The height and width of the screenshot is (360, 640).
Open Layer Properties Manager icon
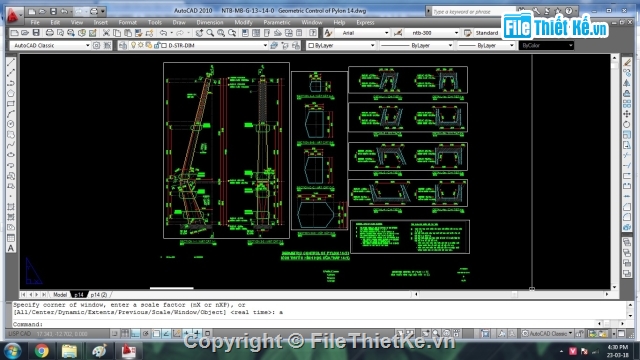[x=122, y=45]
